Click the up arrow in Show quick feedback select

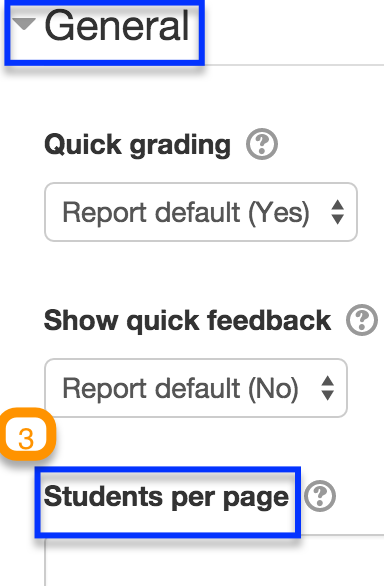(328, 381)
